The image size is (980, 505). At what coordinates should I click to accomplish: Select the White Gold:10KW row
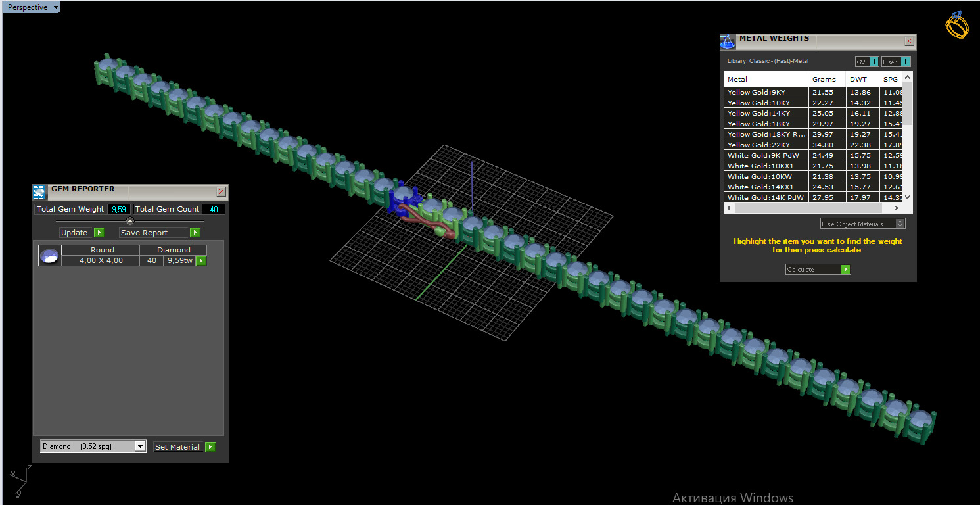point(813,176)
